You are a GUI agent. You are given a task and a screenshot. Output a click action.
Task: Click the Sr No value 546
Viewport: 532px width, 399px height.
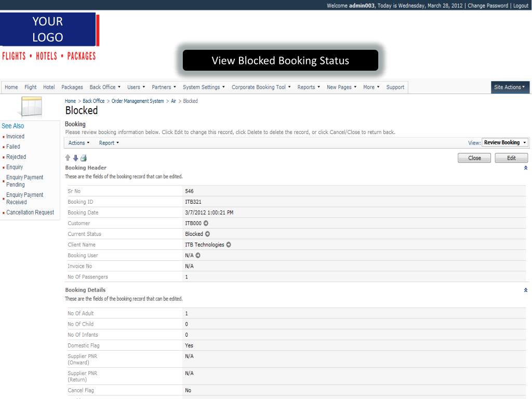tap(189, 191)
